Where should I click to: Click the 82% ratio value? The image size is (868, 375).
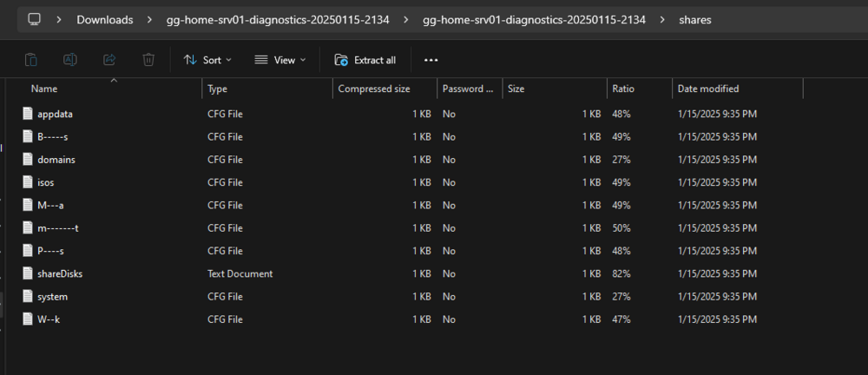pyautogui.click(x=621, y=273)
